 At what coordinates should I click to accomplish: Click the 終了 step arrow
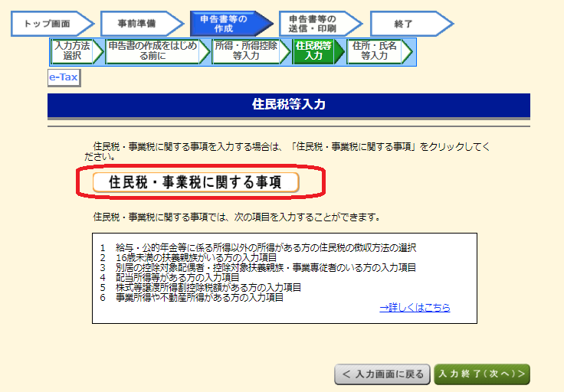coord(412,24)
